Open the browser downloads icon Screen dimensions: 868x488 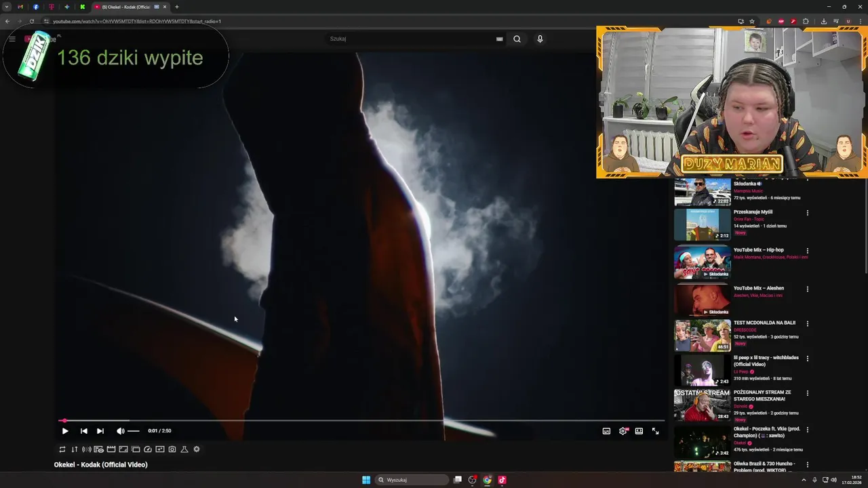point(823,21)
